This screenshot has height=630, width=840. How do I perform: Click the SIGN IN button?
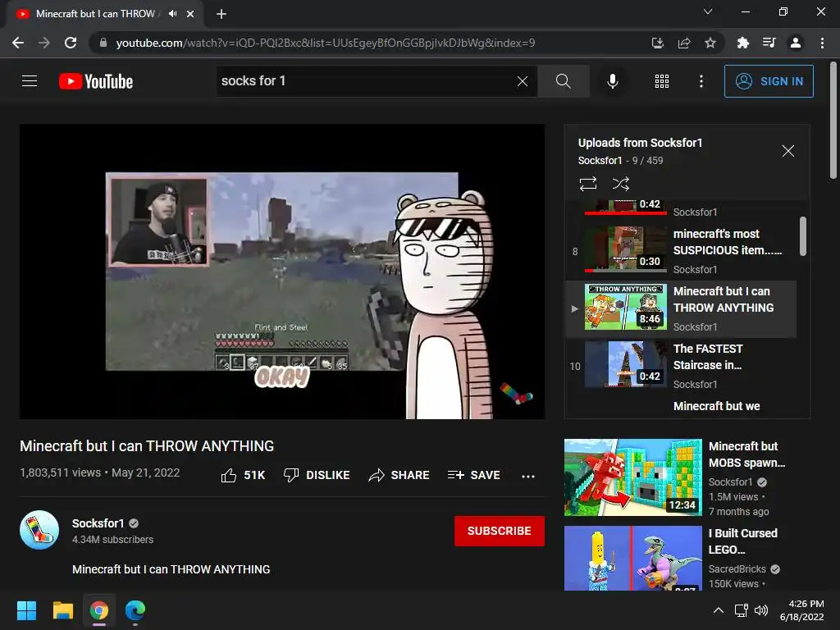click(x=768, y=81)
